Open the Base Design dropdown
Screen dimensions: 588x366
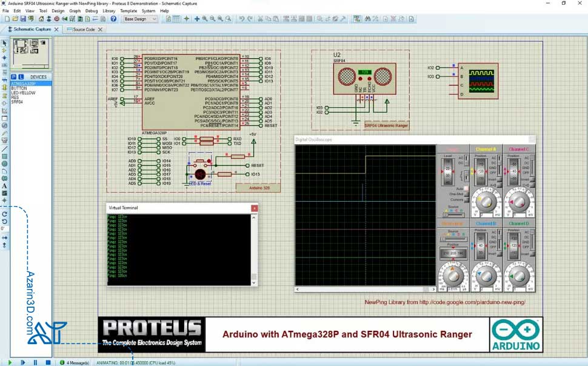click(x=140, y=19)
